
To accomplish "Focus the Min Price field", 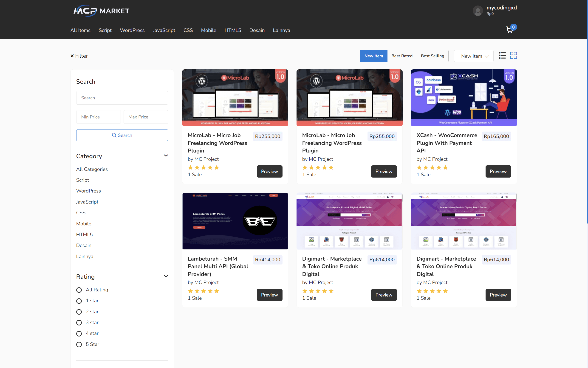I will click(98, 117).
